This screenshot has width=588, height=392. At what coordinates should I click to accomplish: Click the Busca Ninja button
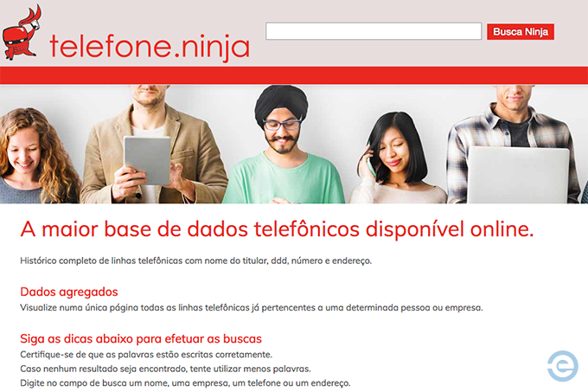point(521,31)
